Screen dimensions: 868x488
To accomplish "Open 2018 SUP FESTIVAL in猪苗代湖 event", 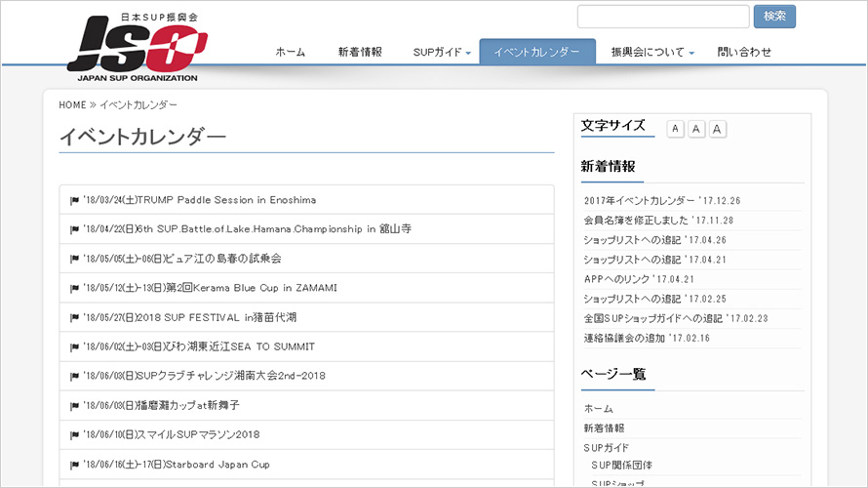I will tap(189, 317).
